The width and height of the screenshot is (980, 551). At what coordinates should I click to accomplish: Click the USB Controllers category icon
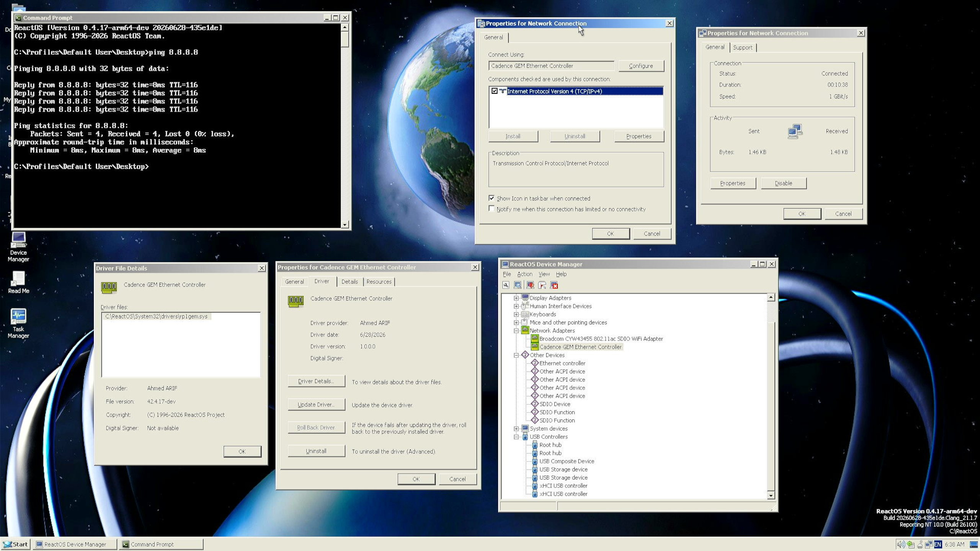pyautogui.click(x=525, y=437)
